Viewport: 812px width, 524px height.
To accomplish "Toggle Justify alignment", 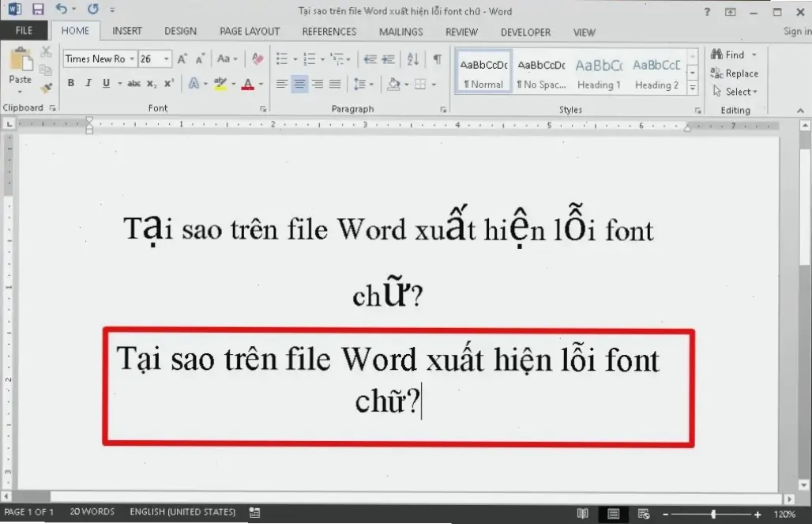I will 335,84.
